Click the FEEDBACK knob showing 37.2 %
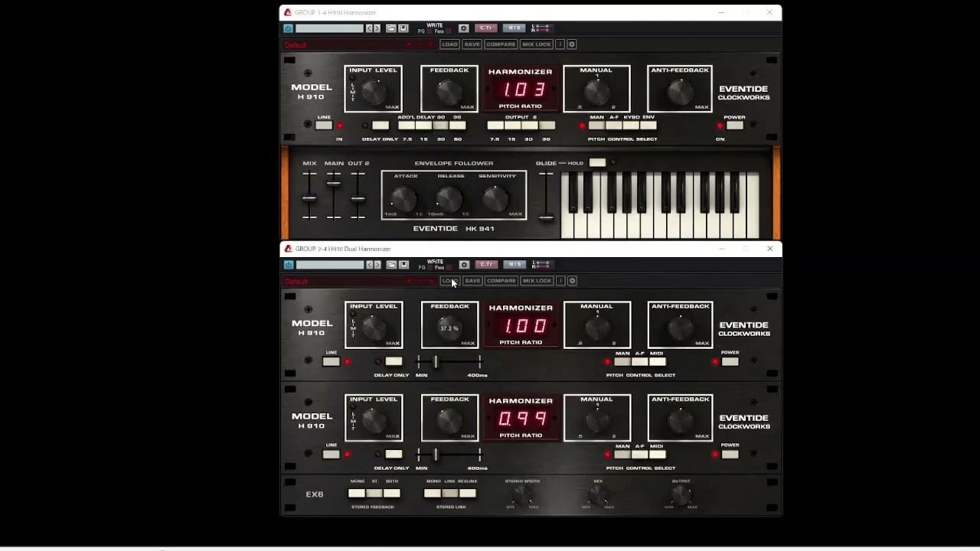980x551 pixels. [449, 328]
